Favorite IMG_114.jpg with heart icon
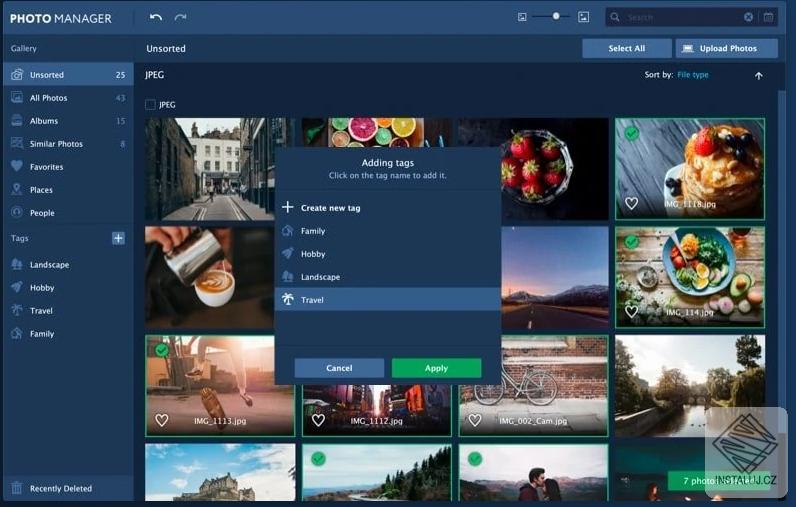Screen dimensions: 796x507 pyautogui.click(x=632, y=312)
